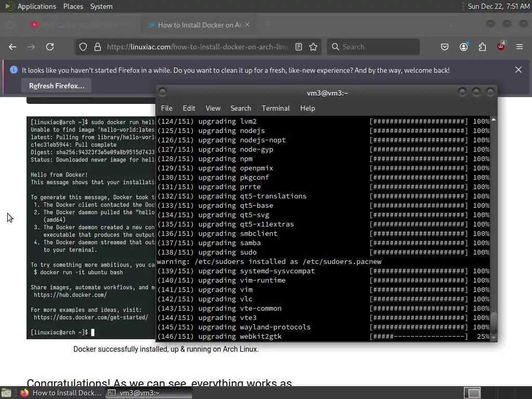Go back to previous page in Firefox

click(x=12, y=47)
